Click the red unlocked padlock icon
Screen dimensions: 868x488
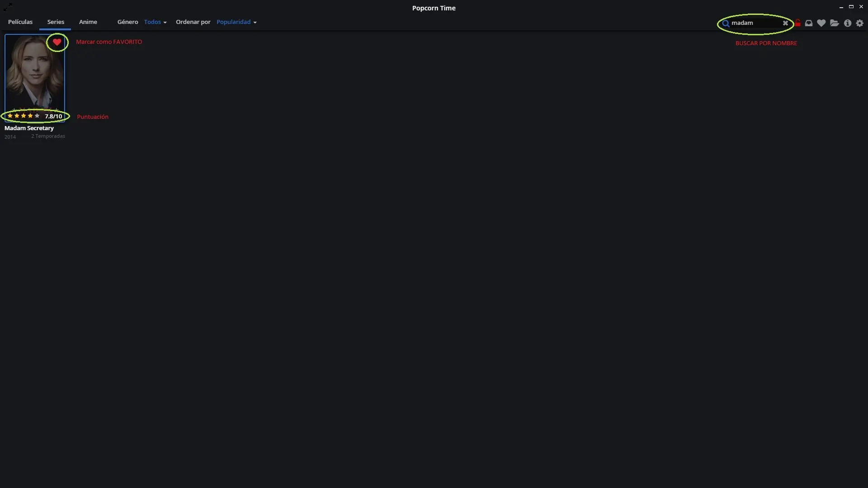pyautogui.click(x=798, y=23)
